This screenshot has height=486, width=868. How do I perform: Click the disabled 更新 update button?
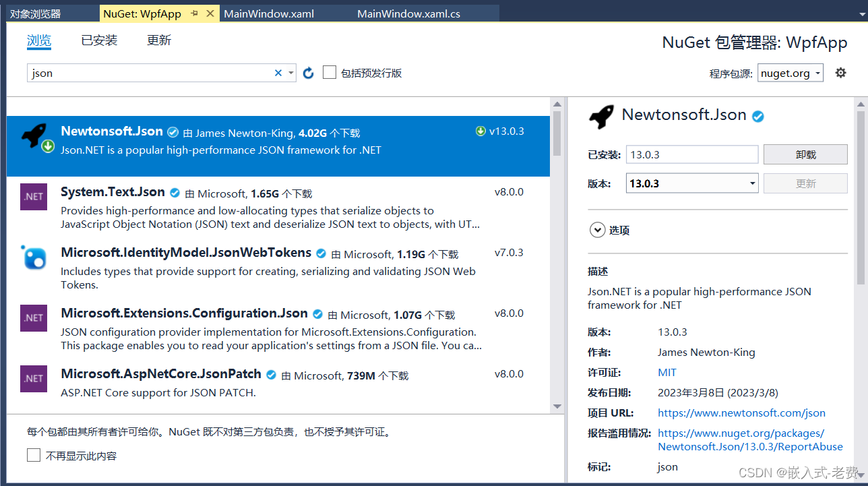click(805, 183)
